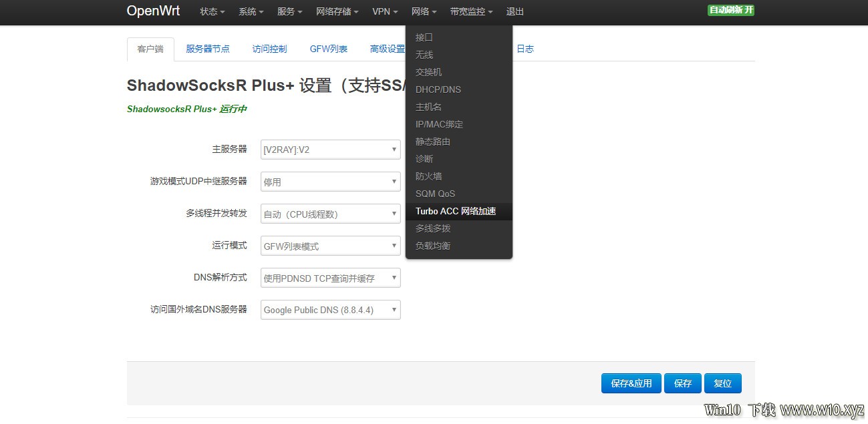
Task: Choose 防火墙 in network menu
Action: point(428,176)
